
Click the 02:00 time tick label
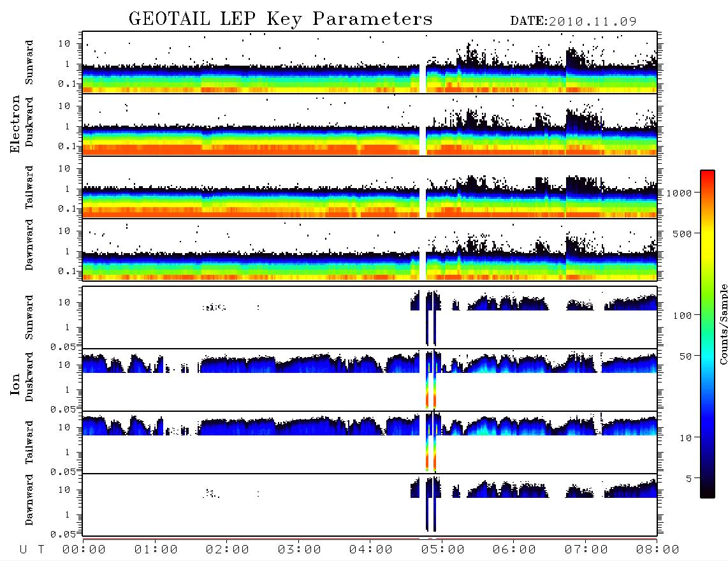[x=228, y=550]
